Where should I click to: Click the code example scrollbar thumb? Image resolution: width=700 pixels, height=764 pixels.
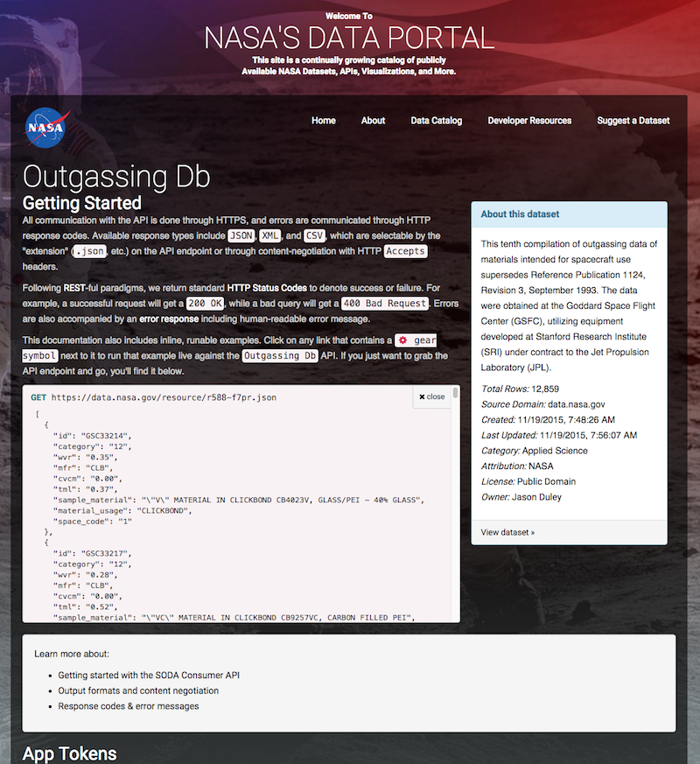click(456, 393)
